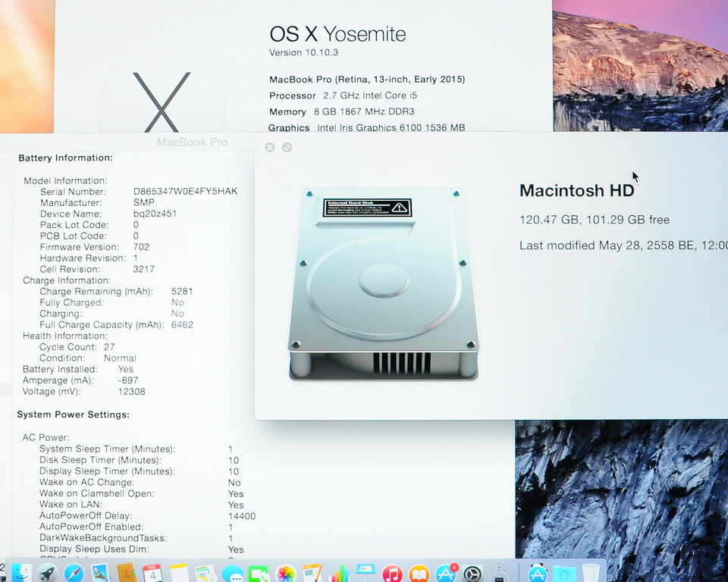Click 'Model Information:' label
Screen dimensions: 728x582
[65, 180]
